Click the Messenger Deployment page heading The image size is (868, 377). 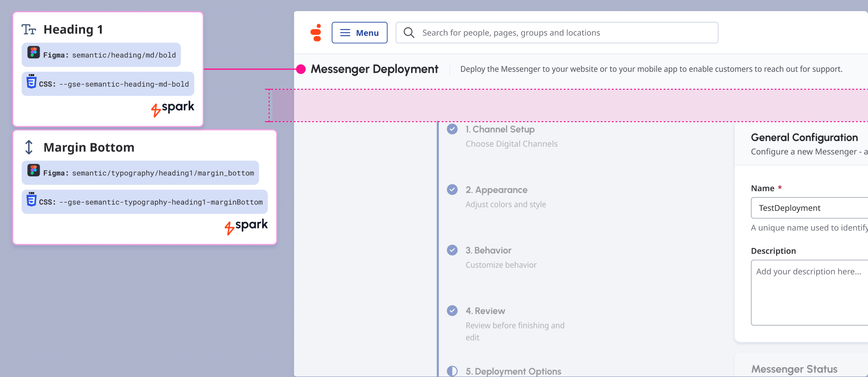click(375, 69)
